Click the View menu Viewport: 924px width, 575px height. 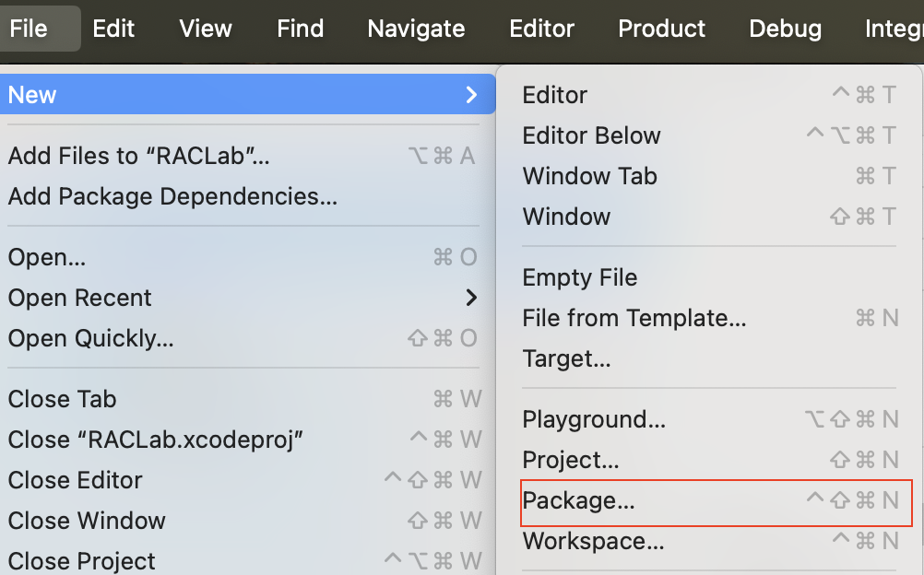(x=206, y=29)
